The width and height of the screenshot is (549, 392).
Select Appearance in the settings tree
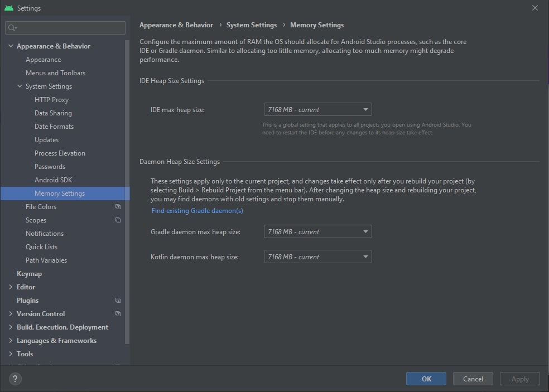click(43, 60)
